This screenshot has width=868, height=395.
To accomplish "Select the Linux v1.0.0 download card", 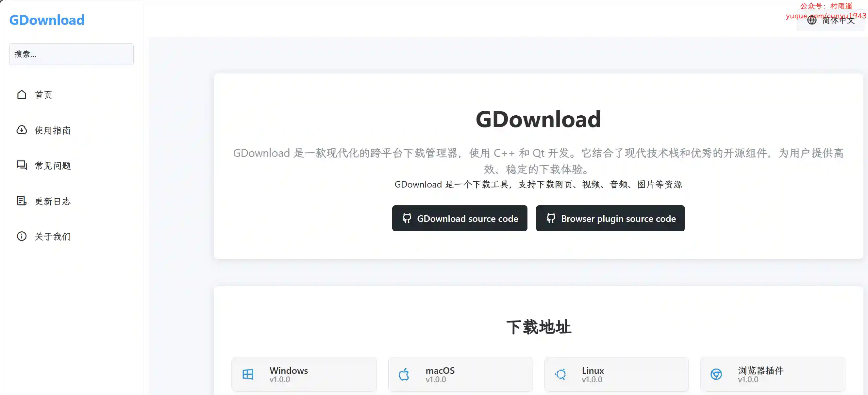I will coord(617,374).
